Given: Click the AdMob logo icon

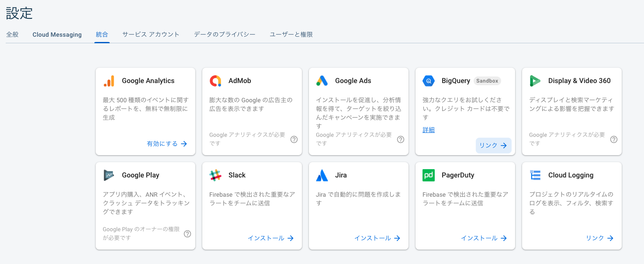Looking at the screenshot, I should point(215,81).
